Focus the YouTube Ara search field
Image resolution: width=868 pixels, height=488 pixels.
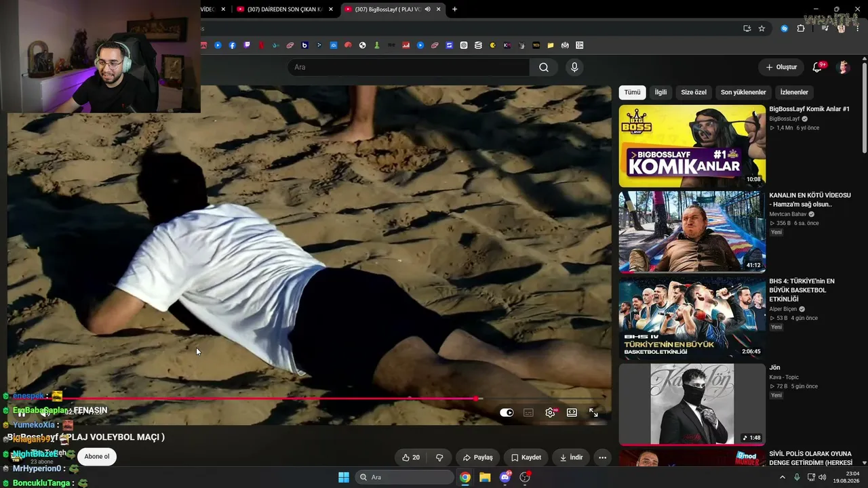click(x=409, y=67)
